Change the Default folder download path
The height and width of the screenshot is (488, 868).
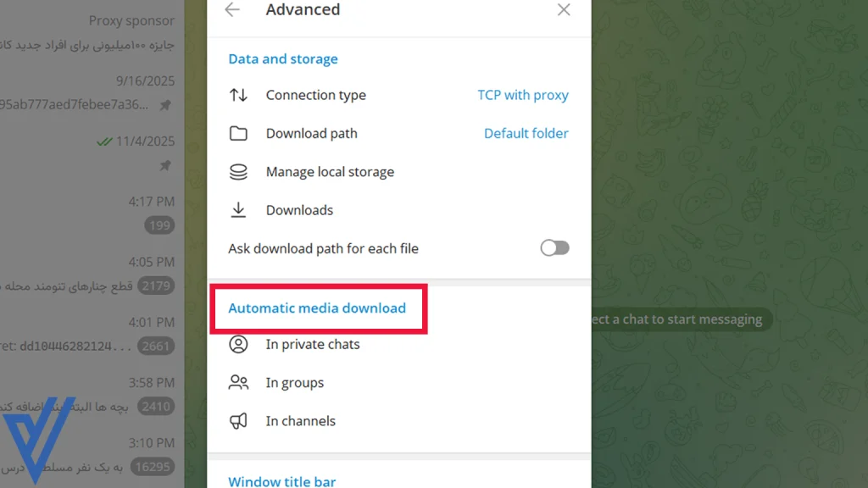click(526, 133)
